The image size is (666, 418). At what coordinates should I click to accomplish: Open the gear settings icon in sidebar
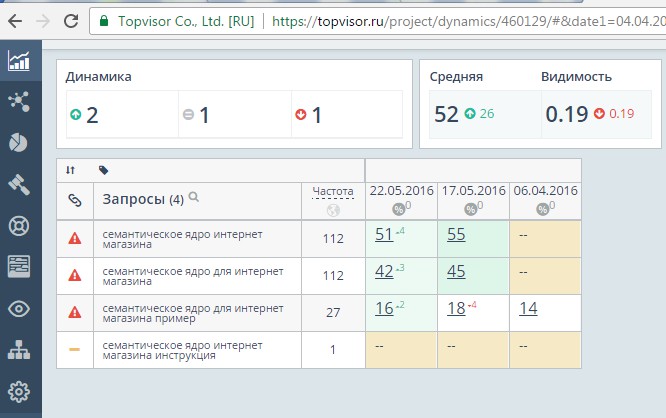click(19, 392)
